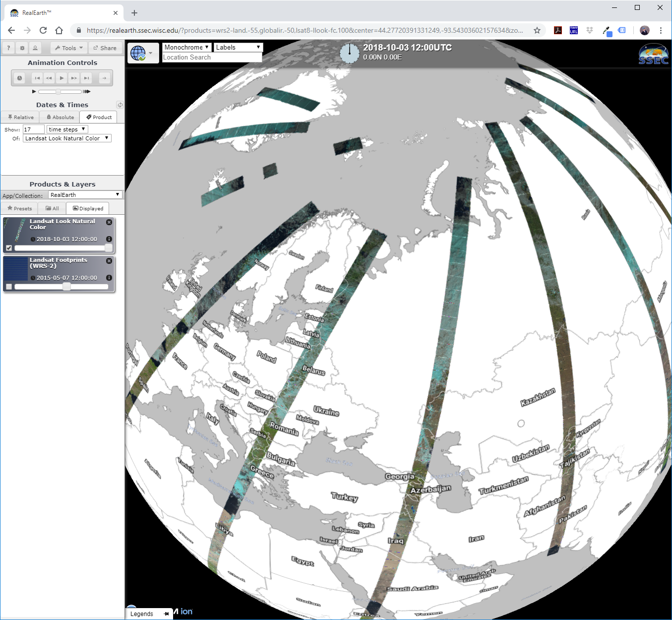
Task: Click the Adobe Acrobat extension icon
Action: [x=558, y=30]
